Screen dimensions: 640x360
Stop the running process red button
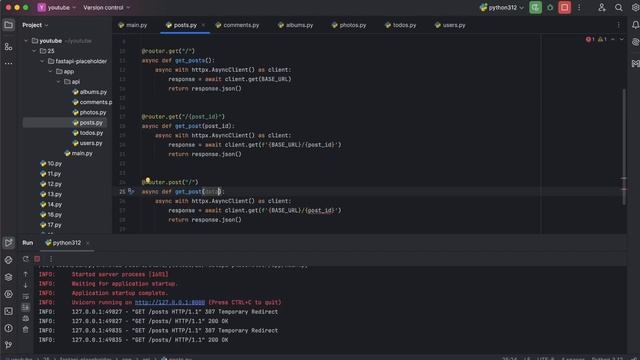[564, 7]
